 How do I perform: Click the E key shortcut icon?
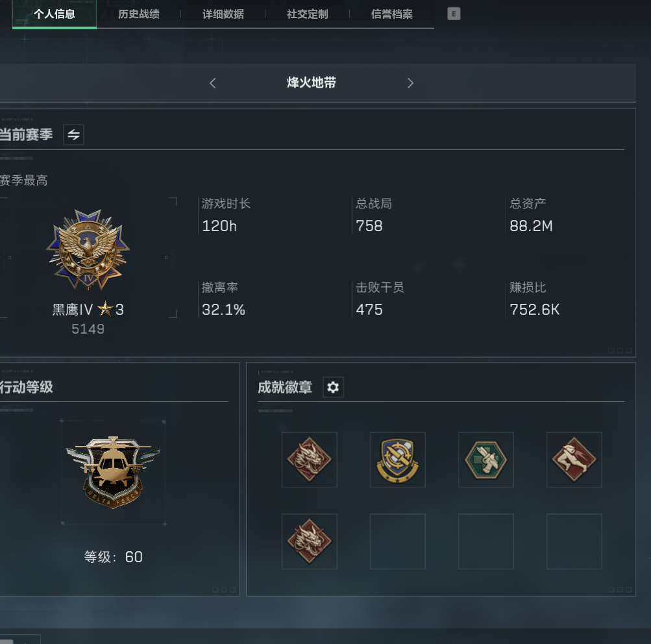[x=454, y=14]
